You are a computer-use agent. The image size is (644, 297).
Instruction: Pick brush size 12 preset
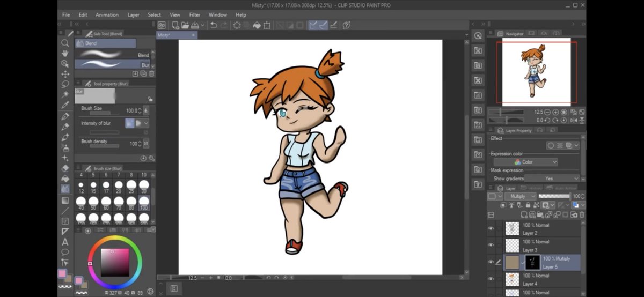pyautogui.click(x=81, y=187)
